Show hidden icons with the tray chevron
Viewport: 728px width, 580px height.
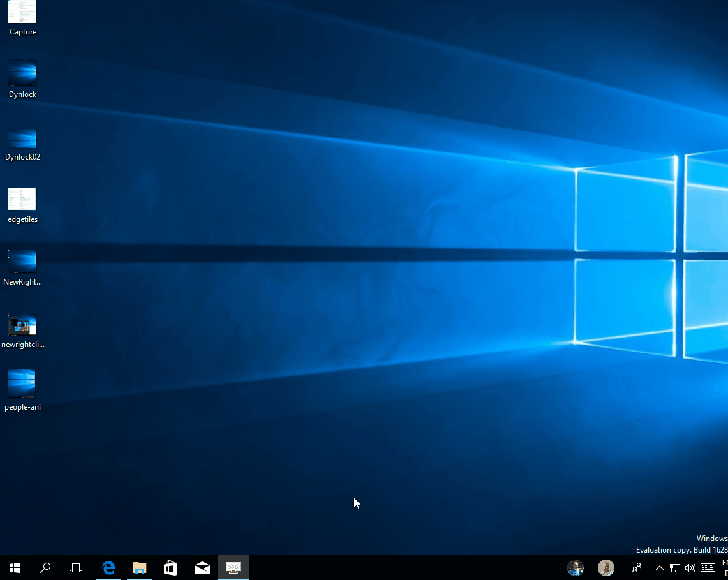coord(659,568)
